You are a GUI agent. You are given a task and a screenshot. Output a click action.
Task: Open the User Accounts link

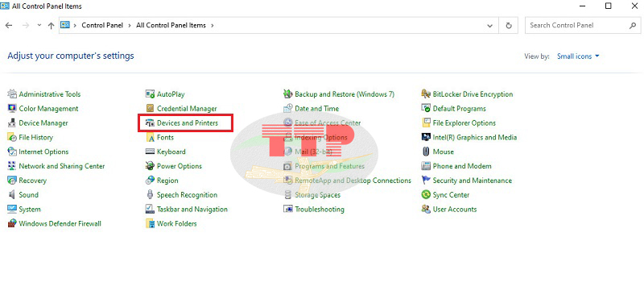pyautogui.click(x=455, y=210)
